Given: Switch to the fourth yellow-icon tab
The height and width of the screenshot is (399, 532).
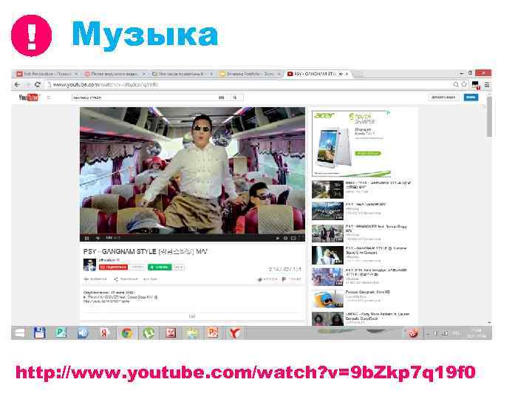Looking at the screenshot, I should tap(249, 74).
